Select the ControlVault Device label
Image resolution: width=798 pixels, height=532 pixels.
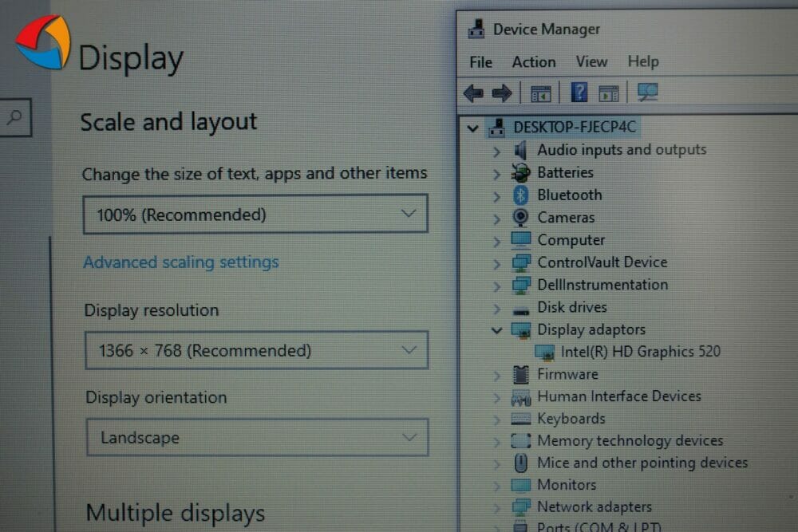pos(602,262)
